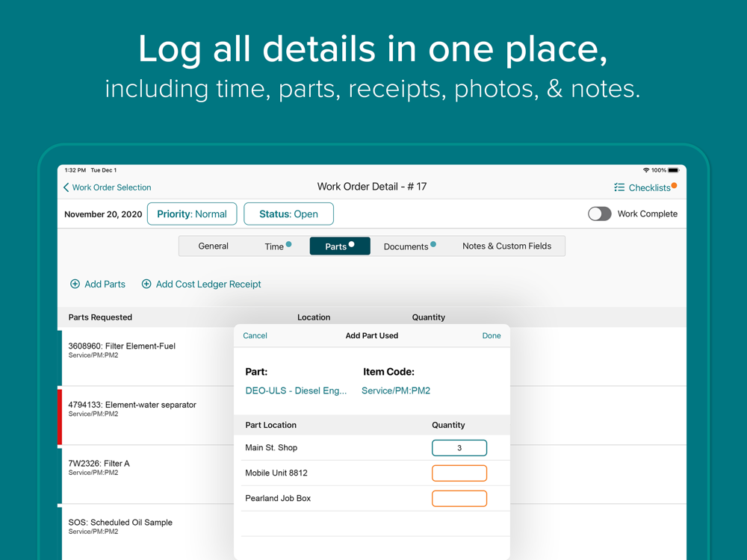Open the Service/PM:PM2 item code link

(x=396, y=391)
